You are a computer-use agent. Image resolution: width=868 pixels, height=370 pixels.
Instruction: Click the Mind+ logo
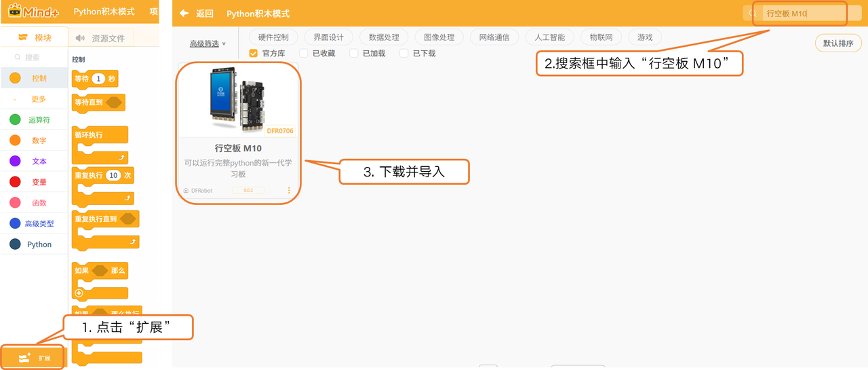[33, 12]
